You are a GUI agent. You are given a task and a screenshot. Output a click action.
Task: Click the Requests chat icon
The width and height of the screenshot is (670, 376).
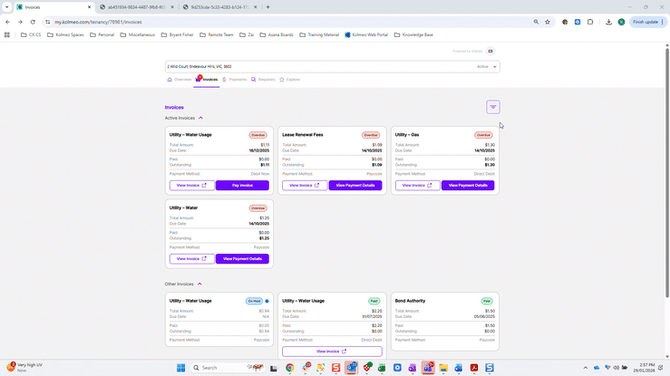pos(253,79)
